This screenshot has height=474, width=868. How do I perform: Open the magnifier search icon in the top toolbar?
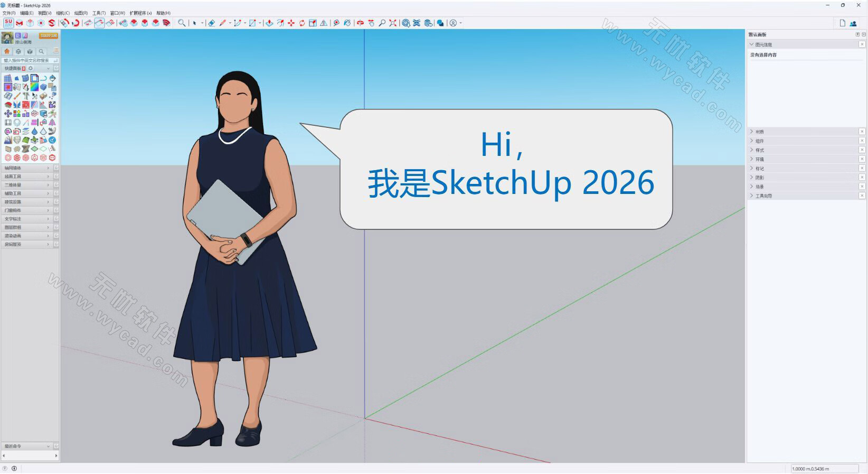pyautogui.click(x=182, y=23)
